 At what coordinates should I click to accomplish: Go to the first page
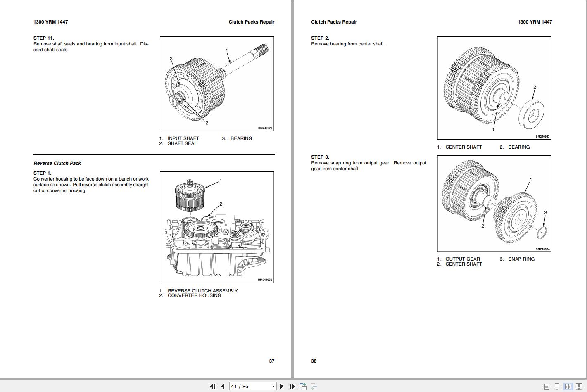click(x=213, y=387)
